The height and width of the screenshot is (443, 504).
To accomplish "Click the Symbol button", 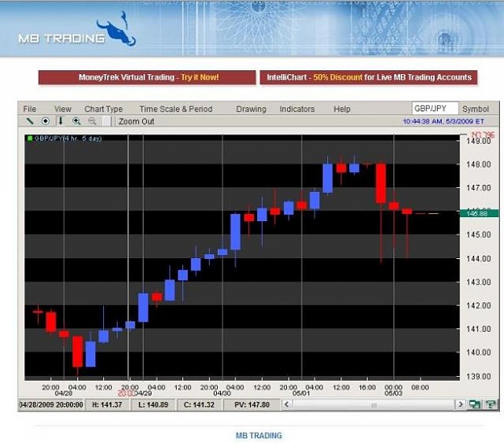I will click(476, 109).
